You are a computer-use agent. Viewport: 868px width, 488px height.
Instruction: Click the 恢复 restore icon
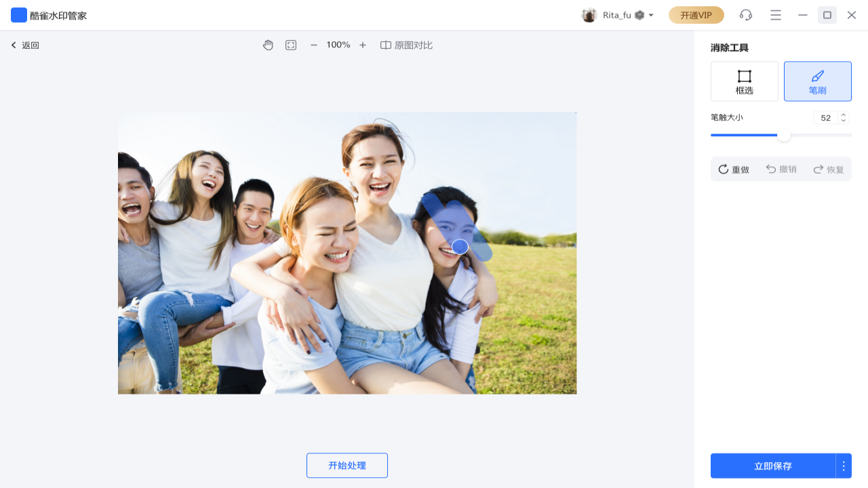click(818, 169)
